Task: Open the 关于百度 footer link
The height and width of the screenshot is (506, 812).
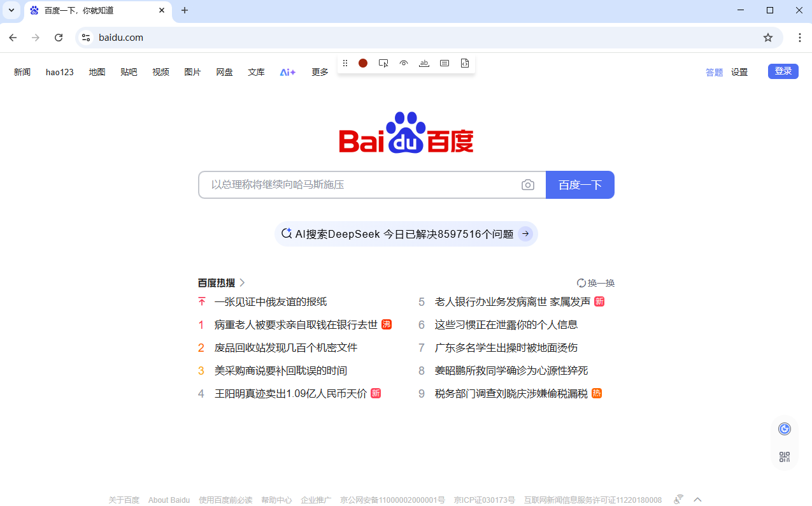Action: (124, 500)
